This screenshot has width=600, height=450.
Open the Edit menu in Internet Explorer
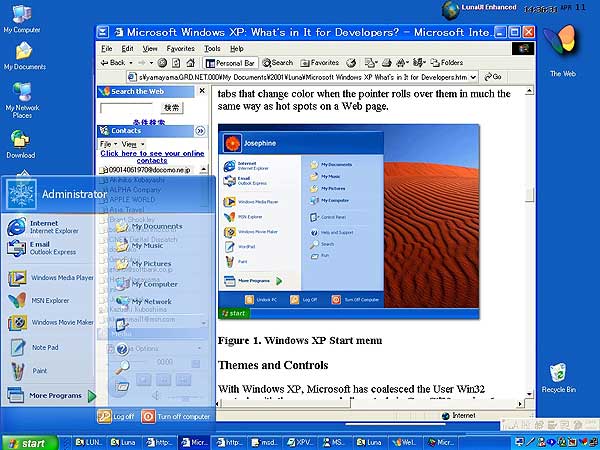127,49
